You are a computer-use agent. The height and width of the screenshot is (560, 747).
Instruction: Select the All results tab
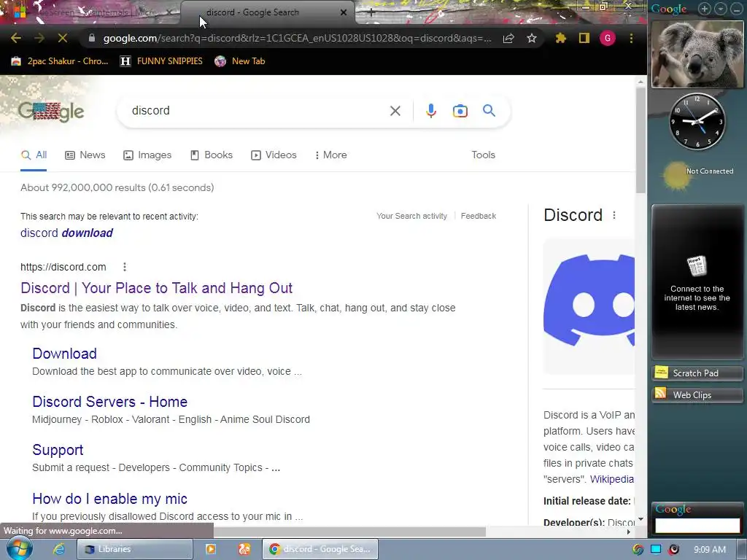(x=34, y=155)
